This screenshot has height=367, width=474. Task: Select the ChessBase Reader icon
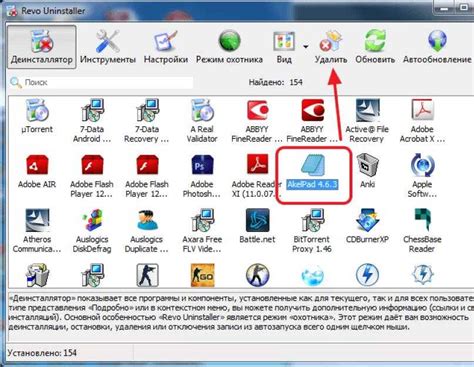pos(422,230)
